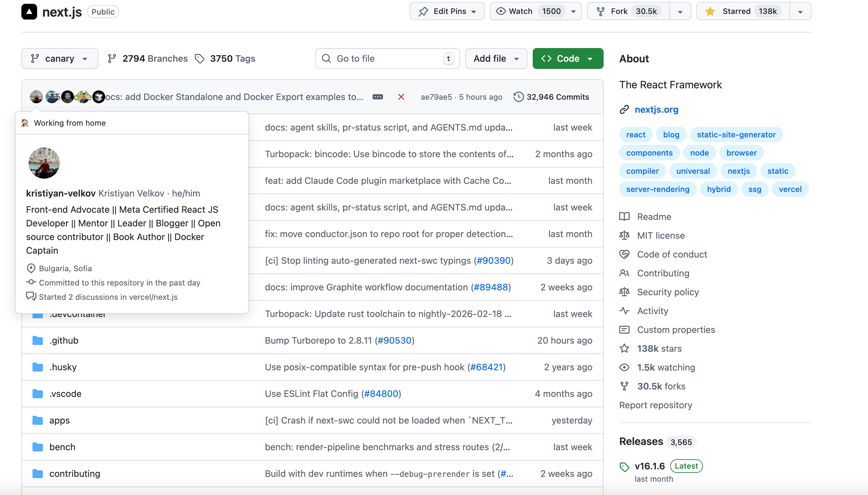Click the Go to file search field
Viewport: 868px width, 495px height.
tap(387, 58)
